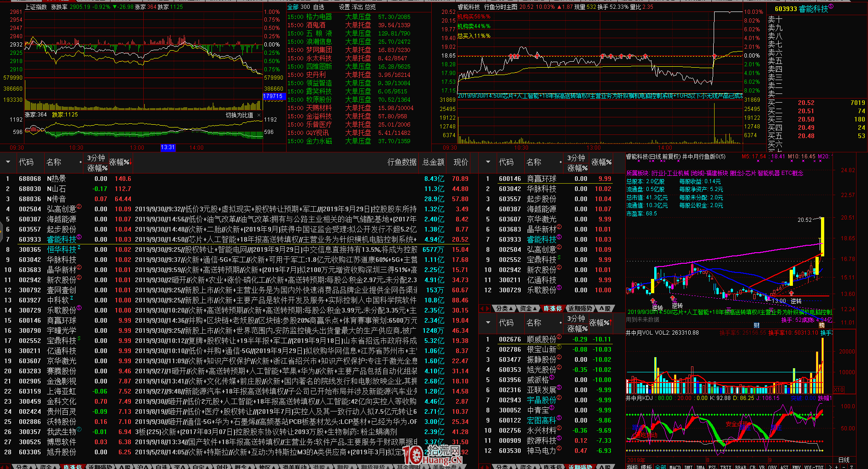Select 格力电器 in the big-order list
This screenshot has height=469, width=868.
[x=319, y=17]
